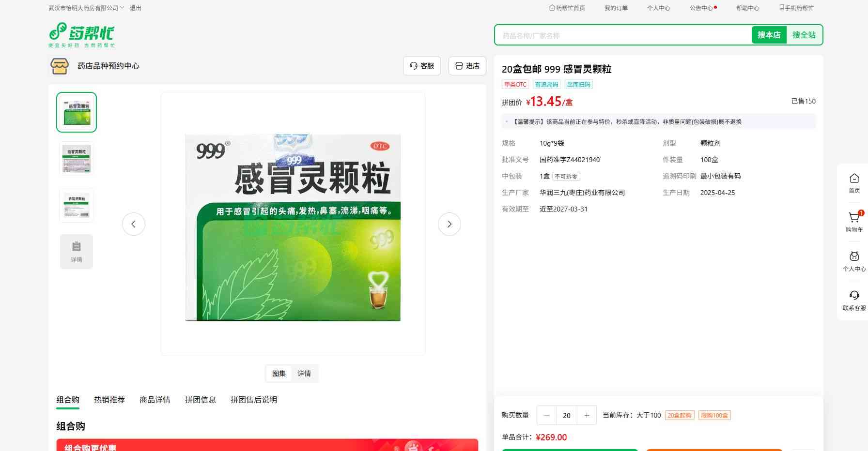This screenshot has width=868, height=451.
Task: Click the store icon beside 药店品种预约中心
Action: (x=60, y=66)
